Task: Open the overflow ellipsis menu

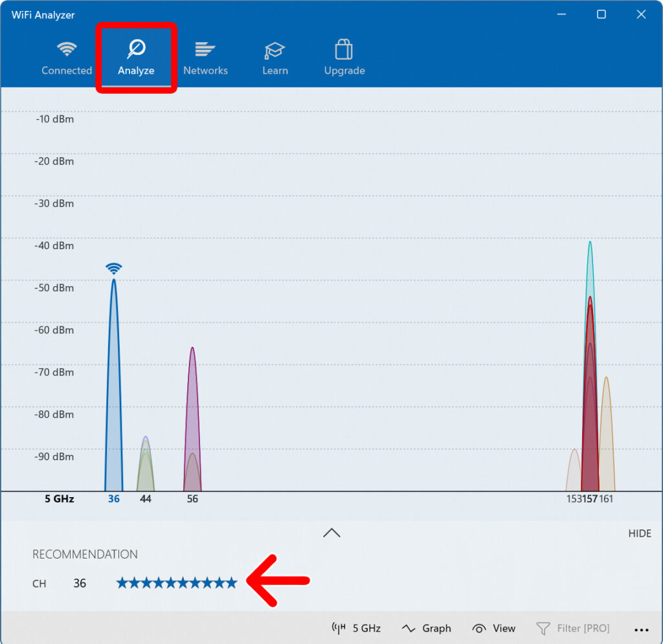Action: [x=642, y=628]
